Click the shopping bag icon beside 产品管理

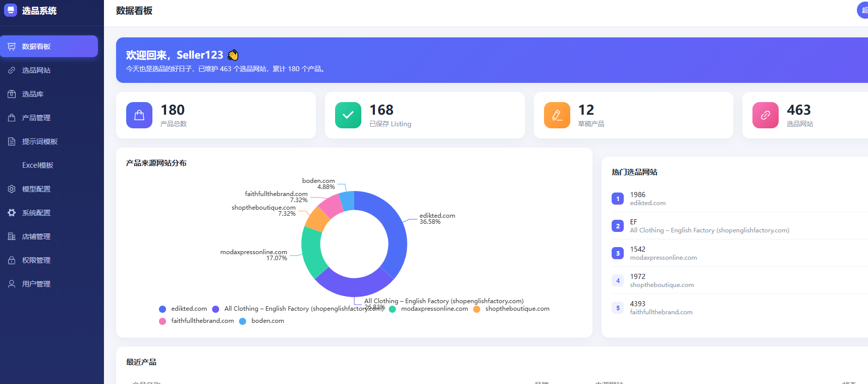point(12,118)
